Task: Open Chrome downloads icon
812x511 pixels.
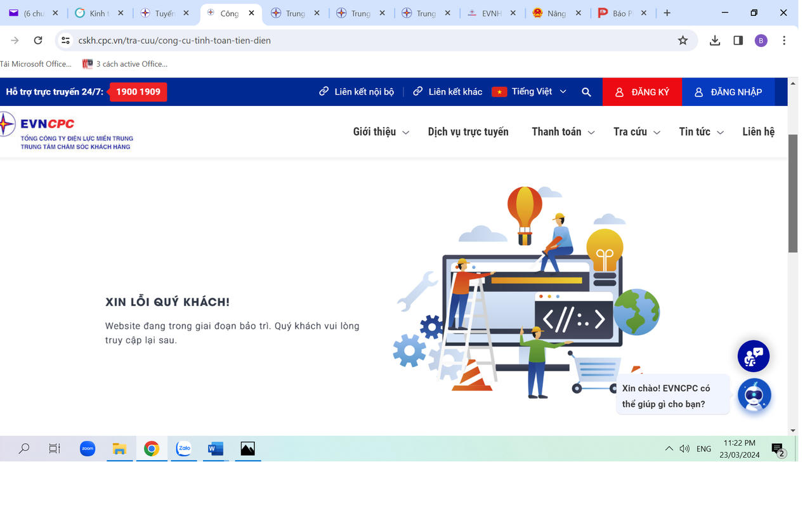Action: pos(715,41)
